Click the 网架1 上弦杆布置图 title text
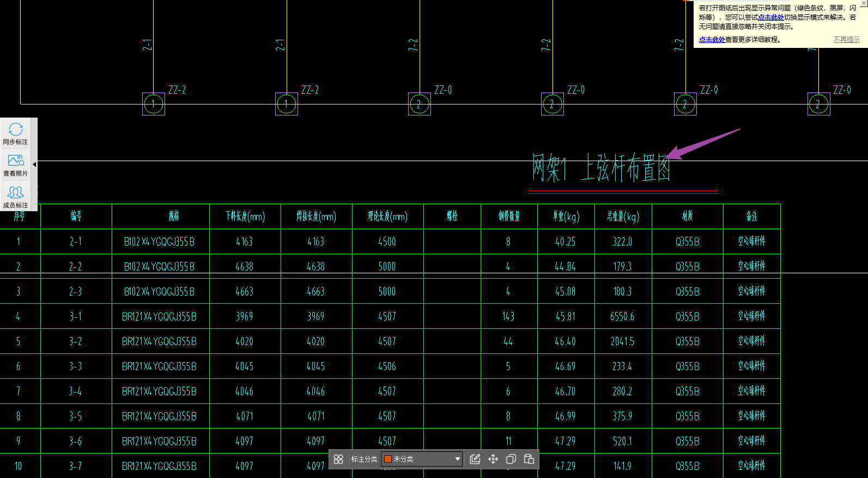The image size is (868, 478). 602,168
